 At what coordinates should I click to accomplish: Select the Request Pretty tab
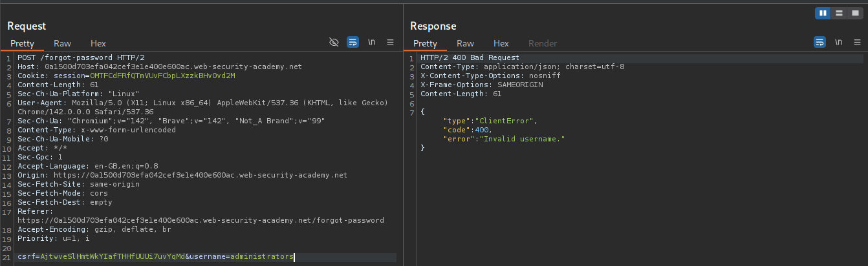[22, 43]
